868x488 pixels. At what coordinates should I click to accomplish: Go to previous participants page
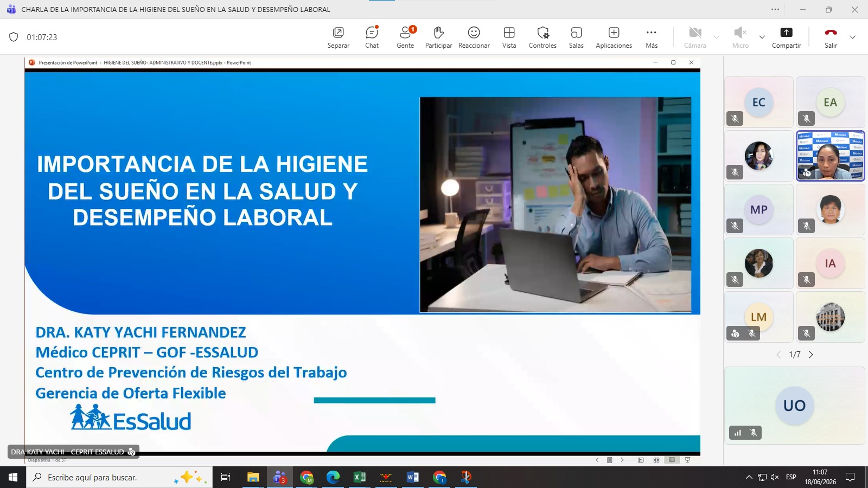point(778,355)
